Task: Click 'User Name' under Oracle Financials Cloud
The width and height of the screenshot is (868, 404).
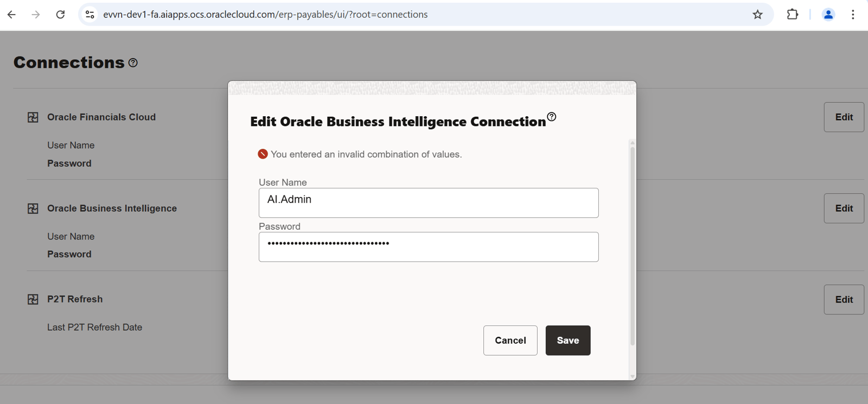Action: pos(71,146)
